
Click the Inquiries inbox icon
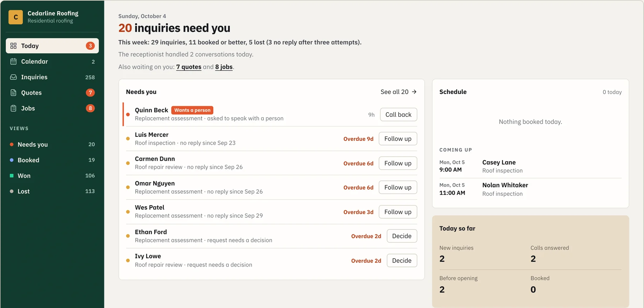[x=14, y=77]
